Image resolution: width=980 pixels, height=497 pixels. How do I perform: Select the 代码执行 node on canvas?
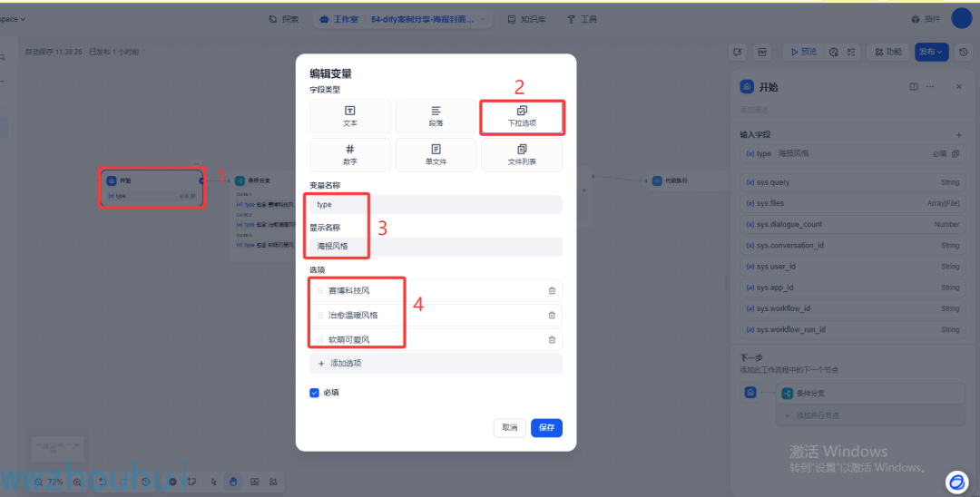[x=688, y=180]
